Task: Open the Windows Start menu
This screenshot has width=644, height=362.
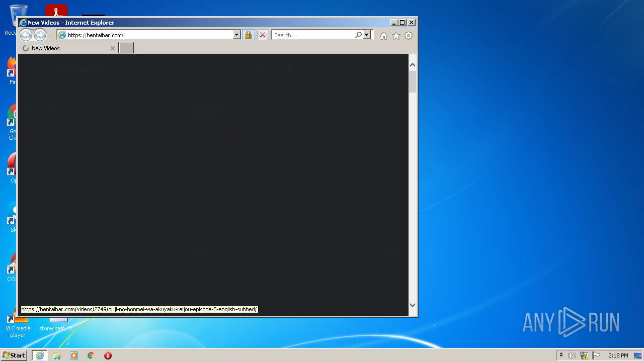Action: (14, 355)
